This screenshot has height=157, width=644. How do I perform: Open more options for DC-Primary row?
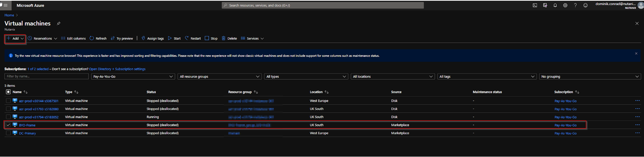pos(637,133)
